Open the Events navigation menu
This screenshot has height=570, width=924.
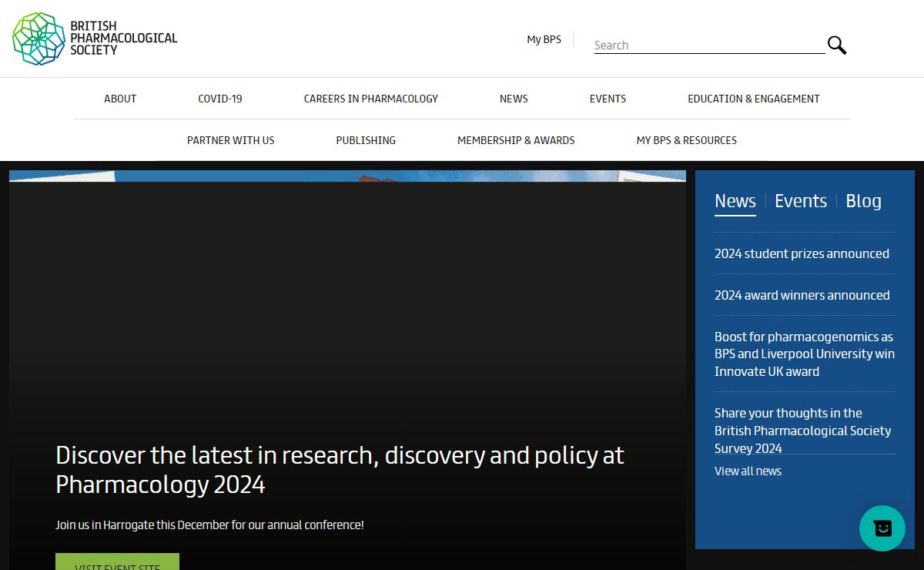(608, 99)
